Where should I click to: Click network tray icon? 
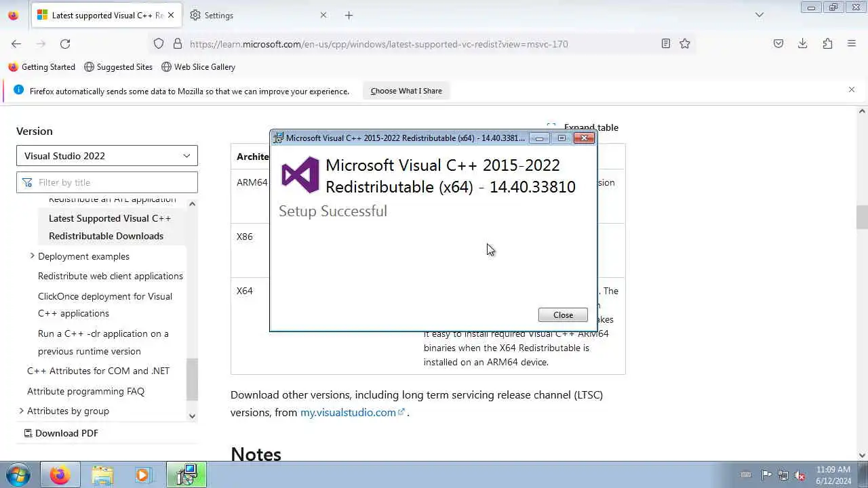[783, 475]
